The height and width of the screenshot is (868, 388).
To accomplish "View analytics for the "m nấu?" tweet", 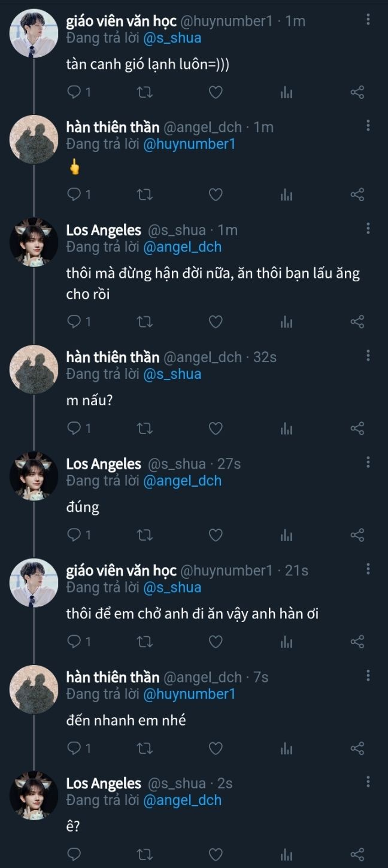I will tap(287, 429).
